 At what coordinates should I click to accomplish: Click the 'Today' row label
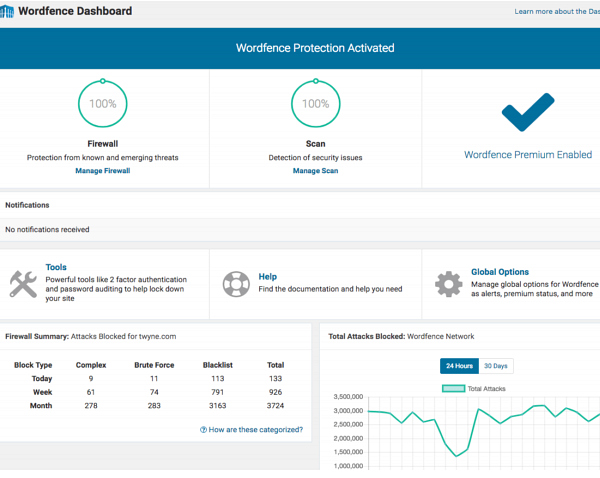[42, 378]
